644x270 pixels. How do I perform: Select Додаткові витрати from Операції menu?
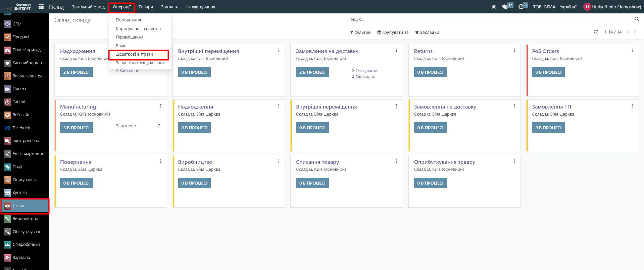point(134,54)
